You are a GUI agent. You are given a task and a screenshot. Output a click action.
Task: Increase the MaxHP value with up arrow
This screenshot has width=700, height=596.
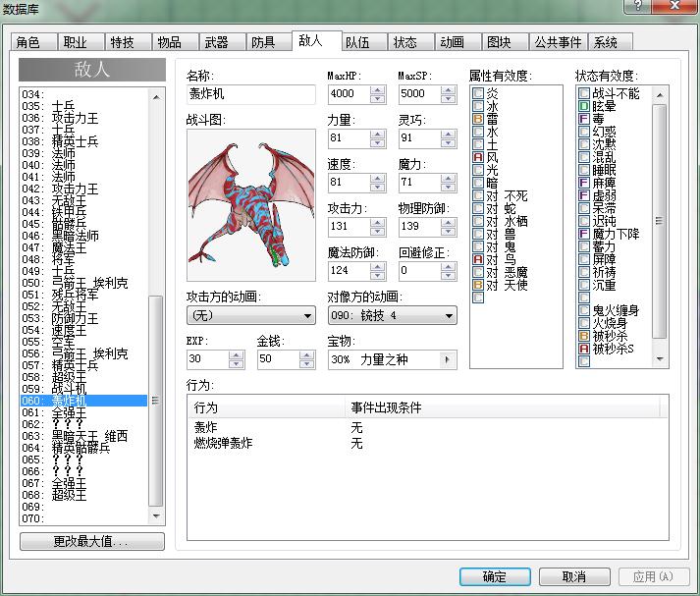(x=378, y=89)
